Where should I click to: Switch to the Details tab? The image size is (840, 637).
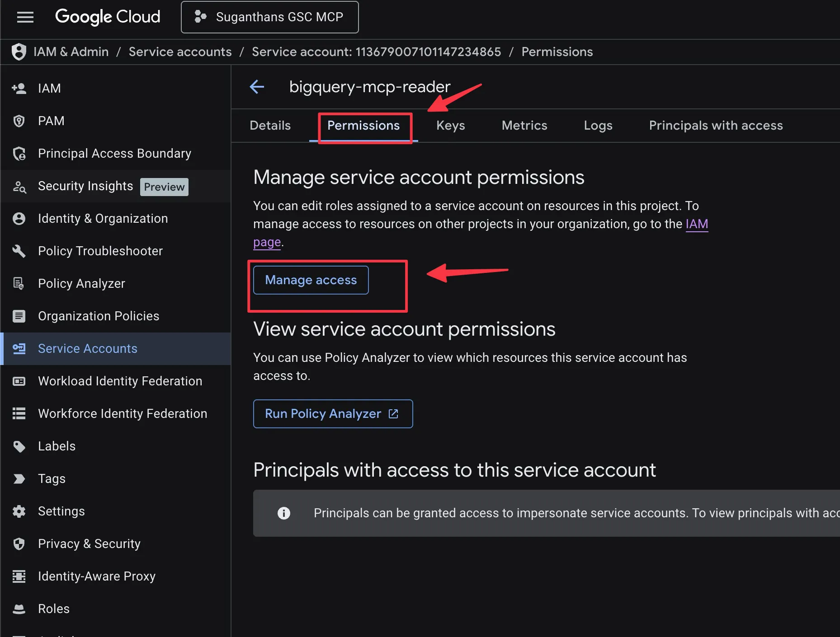270,126
